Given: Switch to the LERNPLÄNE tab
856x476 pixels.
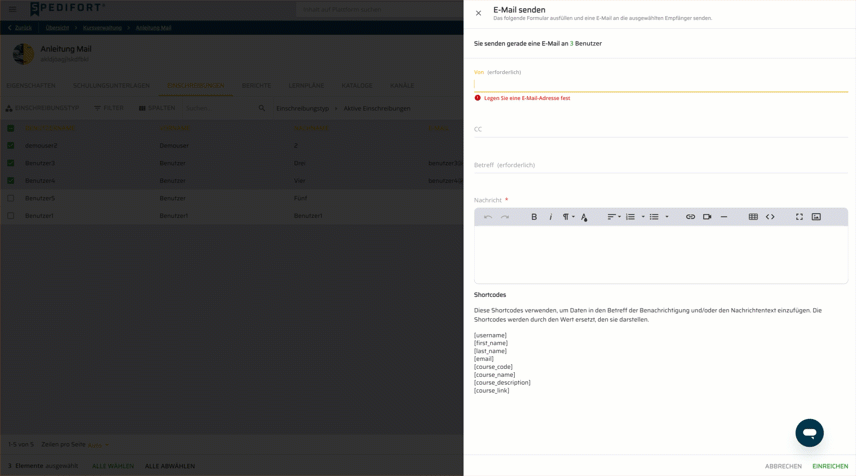Looking at the screenshot, I should point(306,86).
